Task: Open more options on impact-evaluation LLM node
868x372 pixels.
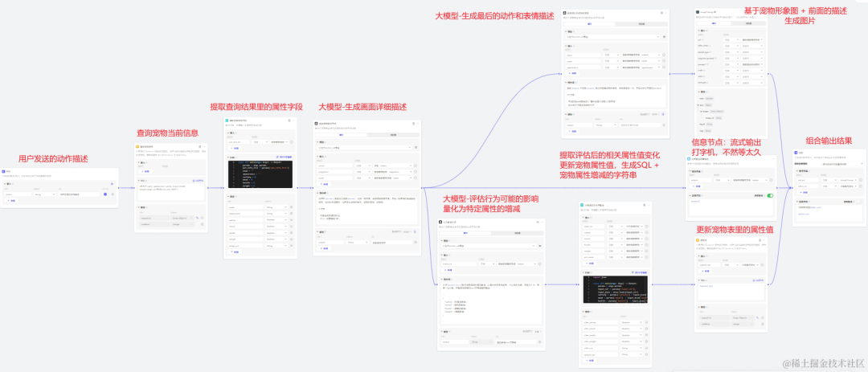Action: click(542, 222)
